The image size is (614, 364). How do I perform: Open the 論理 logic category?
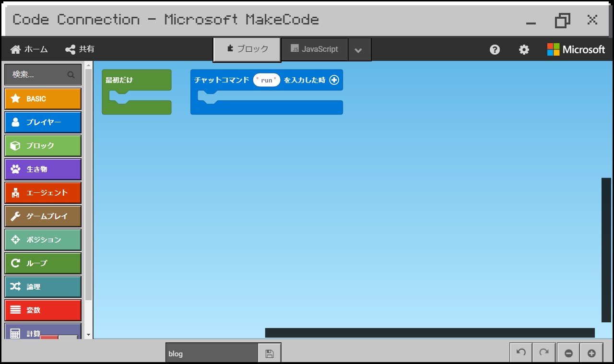coord(43,287)
